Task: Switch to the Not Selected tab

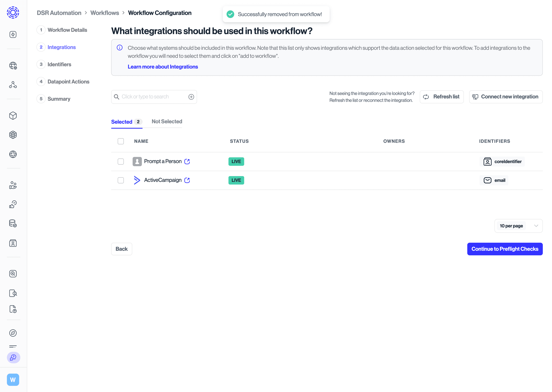Action: 166,121
